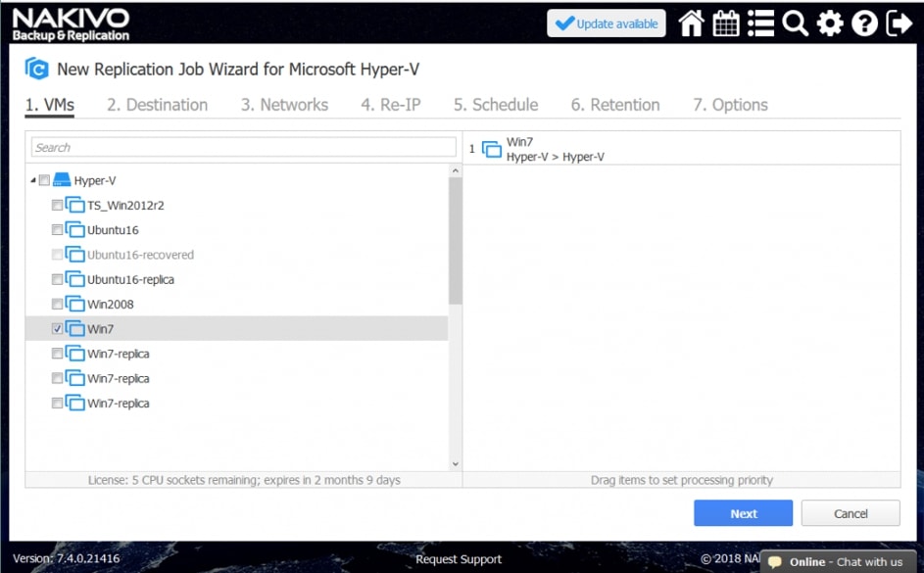Click the Next button
Image resolution: width=924 pixels, height=573 pixels.
tap(743, 513)
